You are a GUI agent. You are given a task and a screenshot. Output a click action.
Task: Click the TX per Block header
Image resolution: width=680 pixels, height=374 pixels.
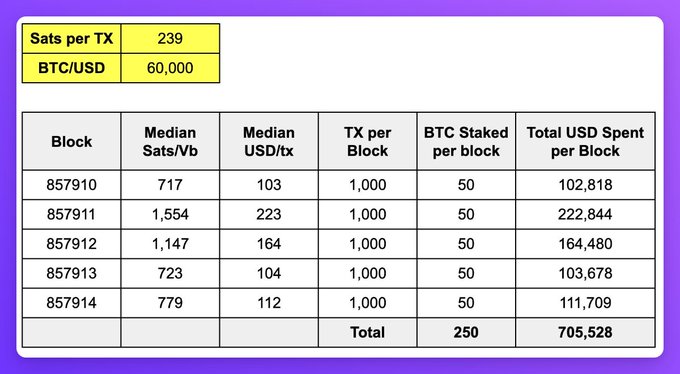pyautogui.click(x=367, y=141)
